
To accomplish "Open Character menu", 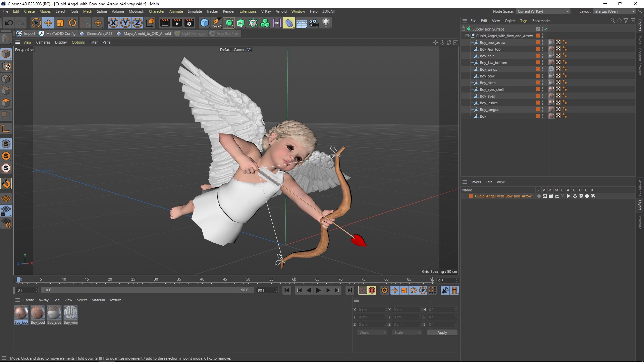I will (x=157, y=11).
